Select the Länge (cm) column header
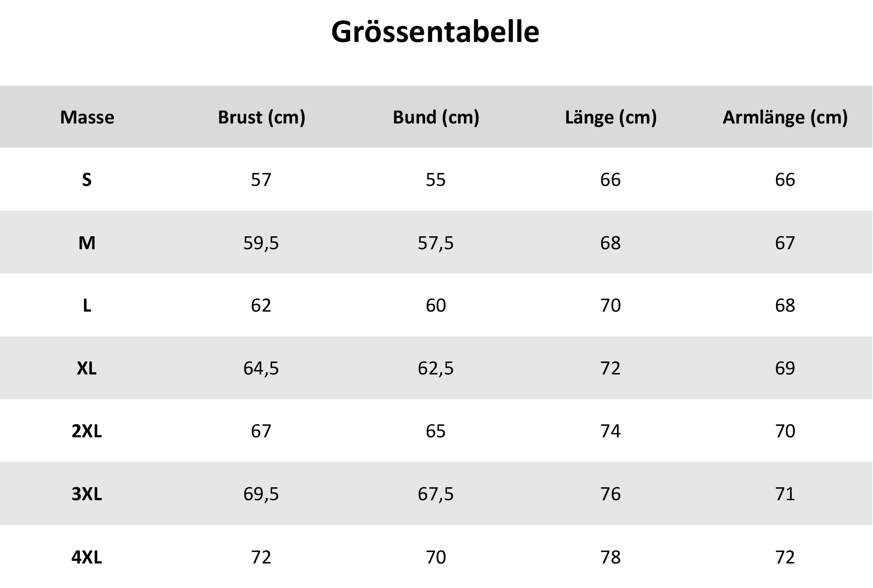 (611, 117)
